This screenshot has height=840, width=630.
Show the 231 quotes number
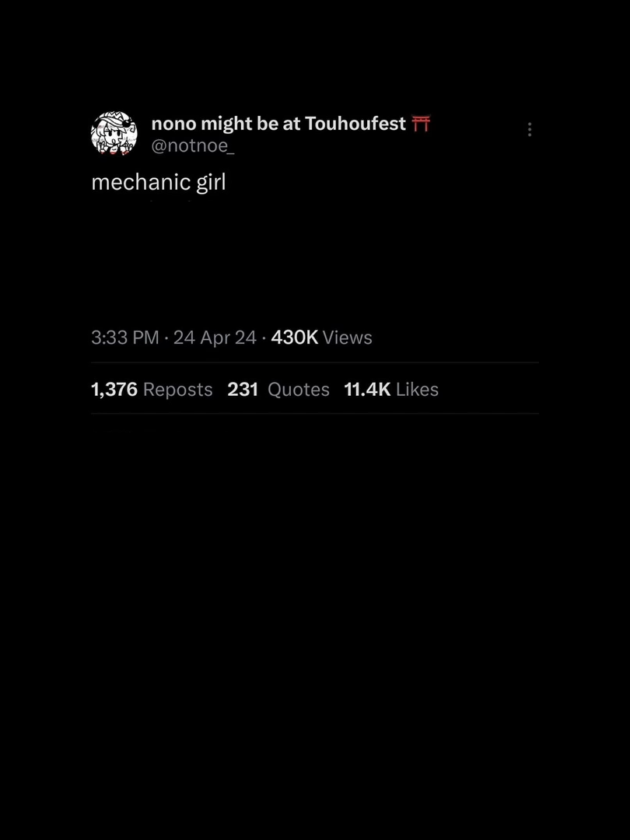click(x=243, y=390)
